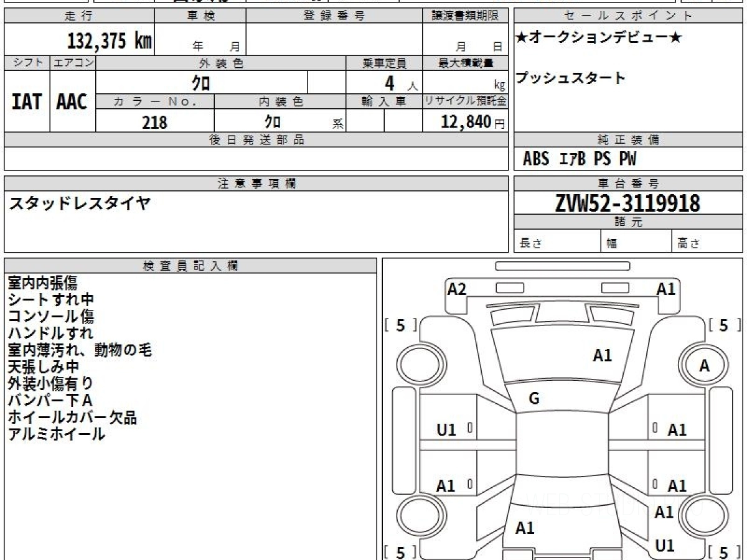
Task: Click the color number 218 field
Action: (155, 122)
